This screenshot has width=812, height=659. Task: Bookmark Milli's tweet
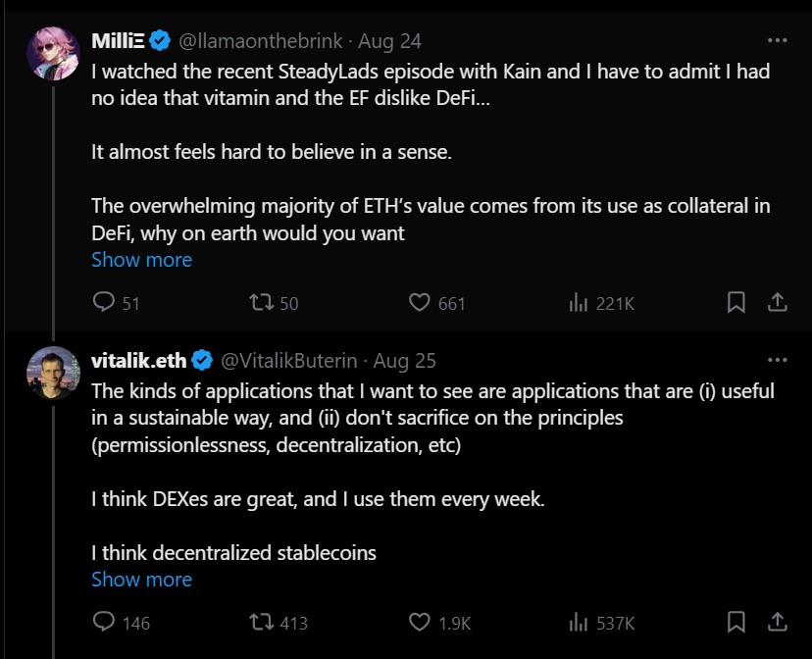pyautogui.click(x=736, y=303)
